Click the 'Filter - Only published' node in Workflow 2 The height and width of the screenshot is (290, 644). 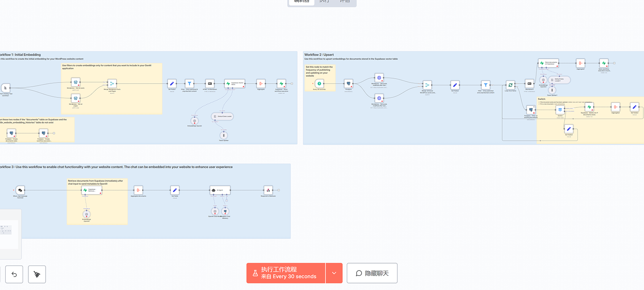click(x=486, y=85)
